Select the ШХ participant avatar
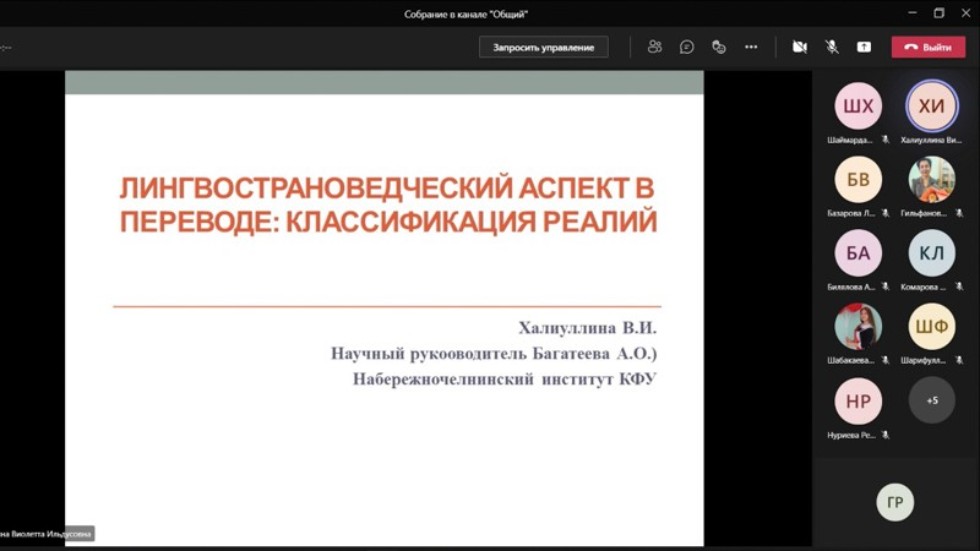The width and height of the screenshot is (980, 551). [x=858, y=107]
